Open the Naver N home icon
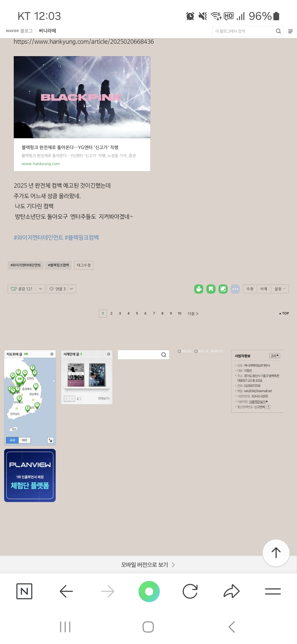Screen dimensions: 297x644 (24, 591)
